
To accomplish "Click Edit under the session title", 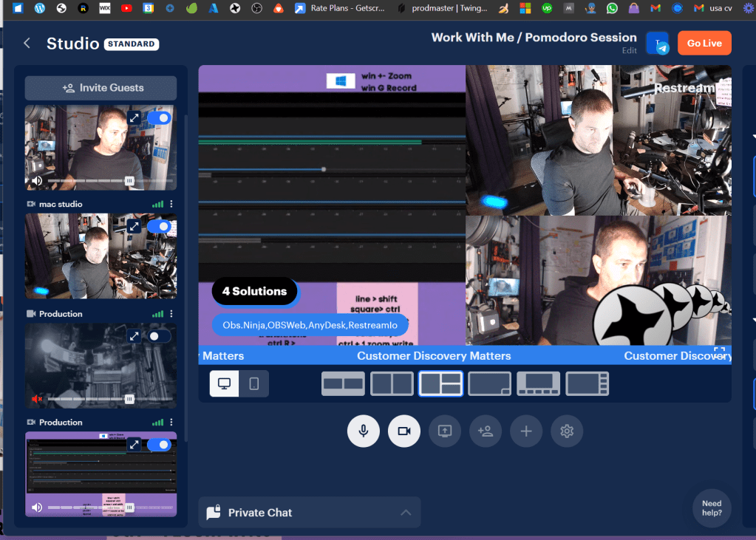I will click(x=629, y=51).
